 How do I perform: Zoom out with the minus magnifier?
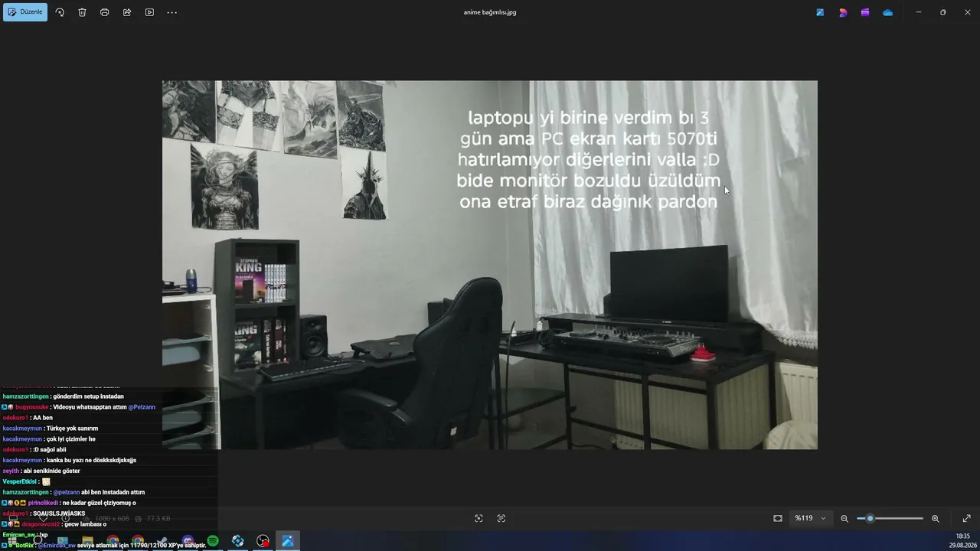coord(844,518)
